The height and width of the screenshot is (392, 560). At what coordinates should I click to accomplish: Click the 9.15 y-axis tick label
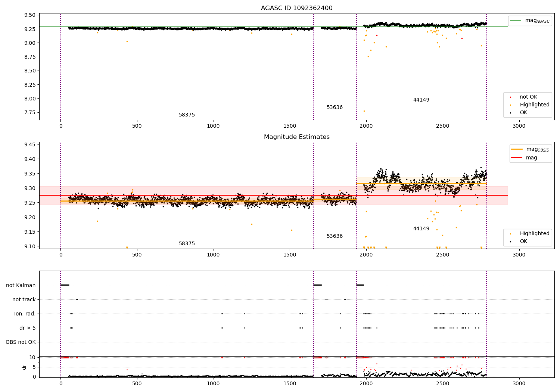coord(30,232)
